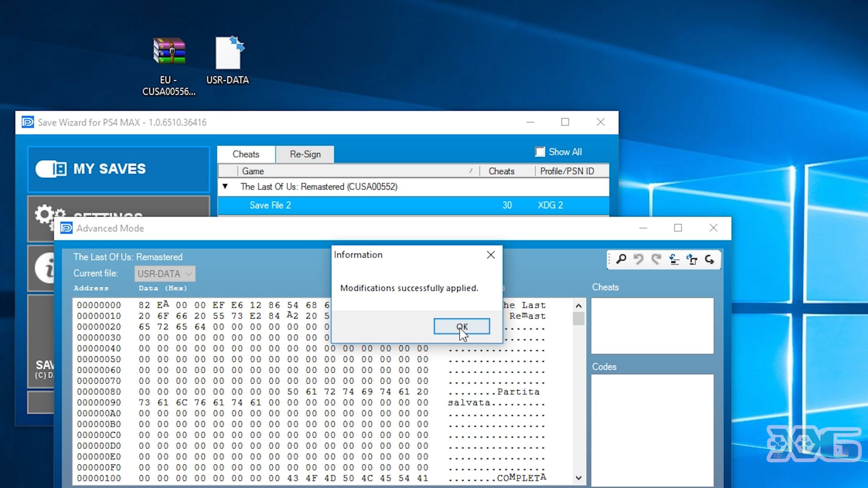Screen dimensions: 868x488
Task: Click the hex scrollbar up arrow
Action: (x=579, y=306)
